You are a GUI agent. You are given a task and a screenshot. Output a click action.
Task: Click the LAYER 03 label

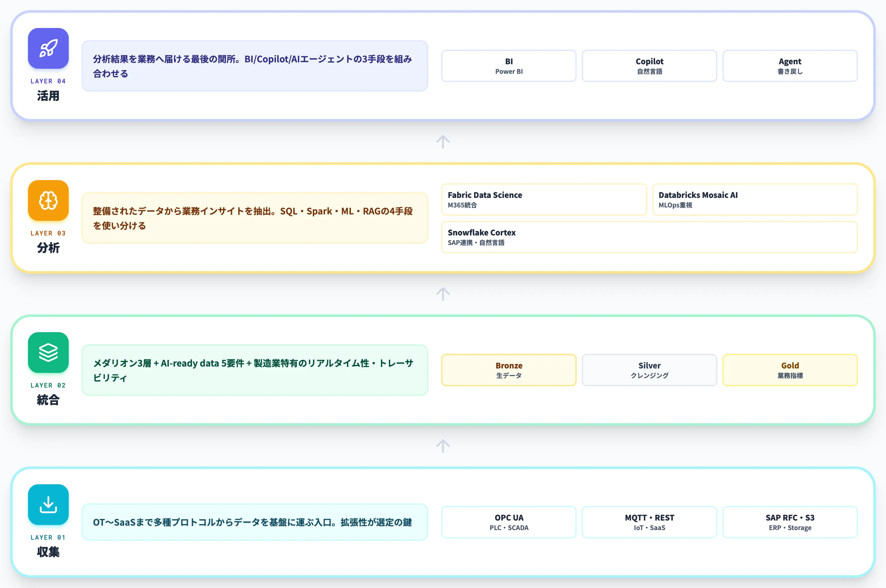tap(48, 233)
